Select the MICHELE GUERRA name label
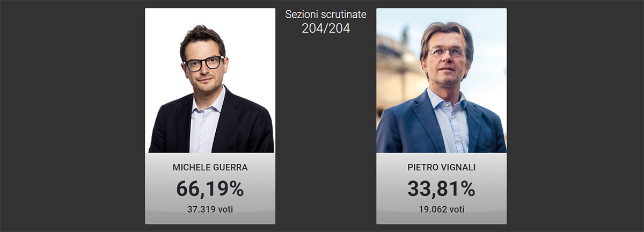The height and width of the screenshot is (232, 644). (210, 168)
